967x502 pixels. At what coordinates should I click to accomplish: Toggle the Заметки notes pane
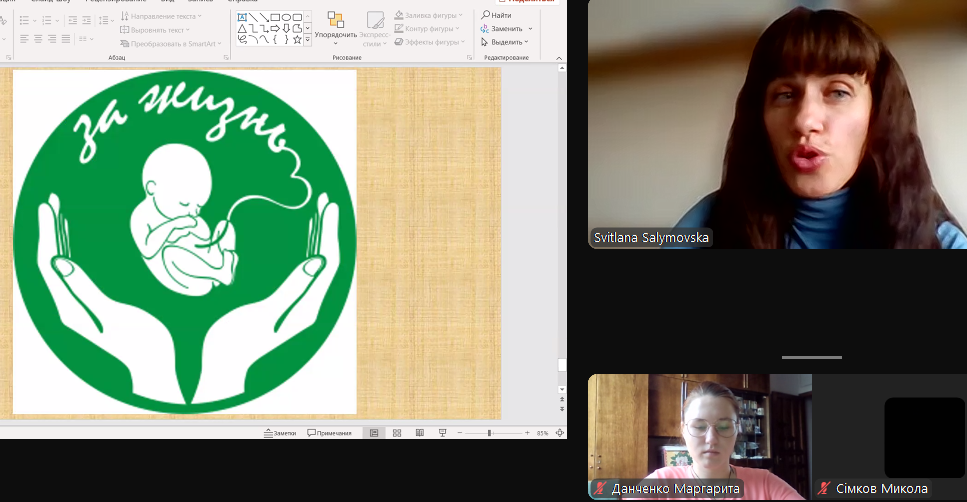(x=280, y=433)
